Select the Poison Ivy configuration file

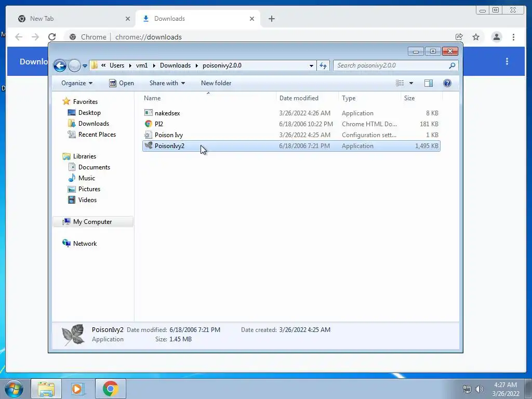coord(291,135)
